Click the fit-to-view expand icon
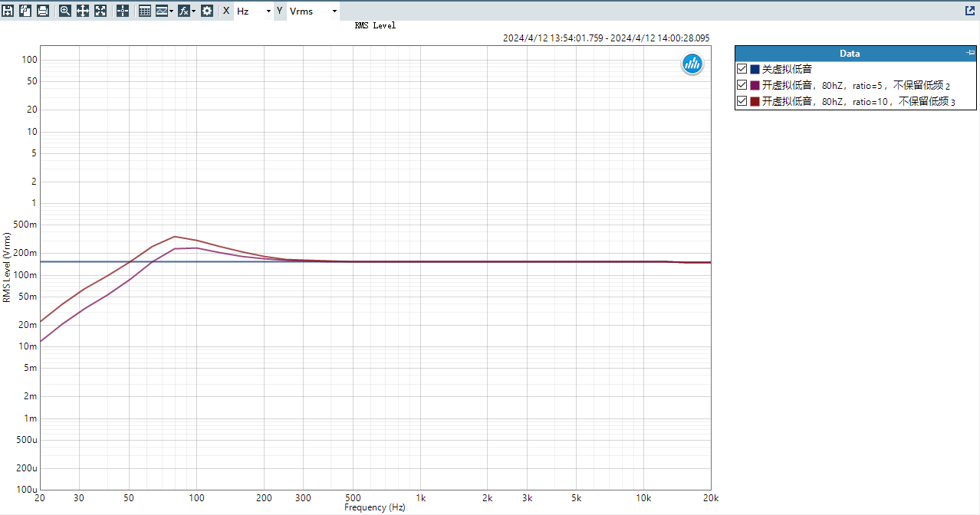The height and width of the screenshot is (515, 980). coord(100,11)
